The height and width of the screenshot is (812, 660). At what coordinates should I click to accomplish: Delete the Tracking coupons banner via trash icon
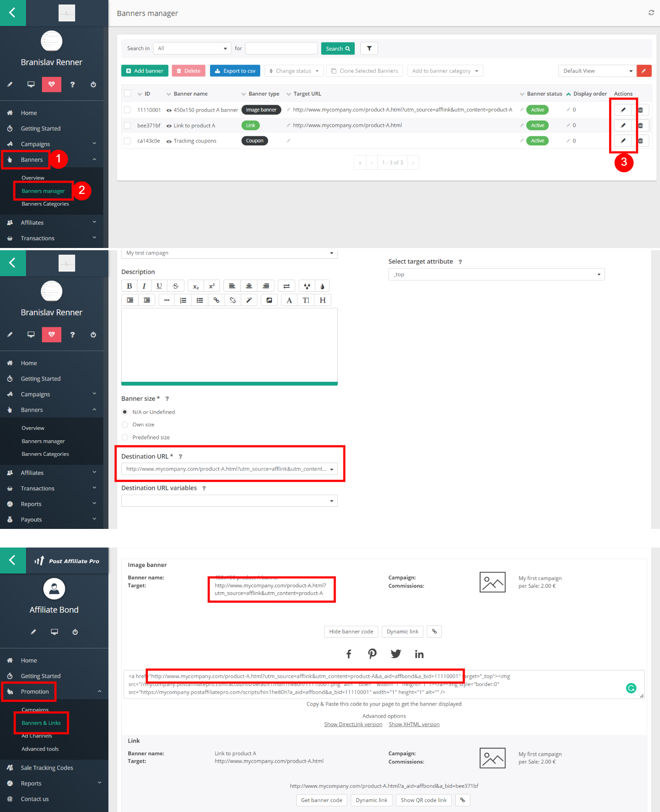tap(640, 141)
